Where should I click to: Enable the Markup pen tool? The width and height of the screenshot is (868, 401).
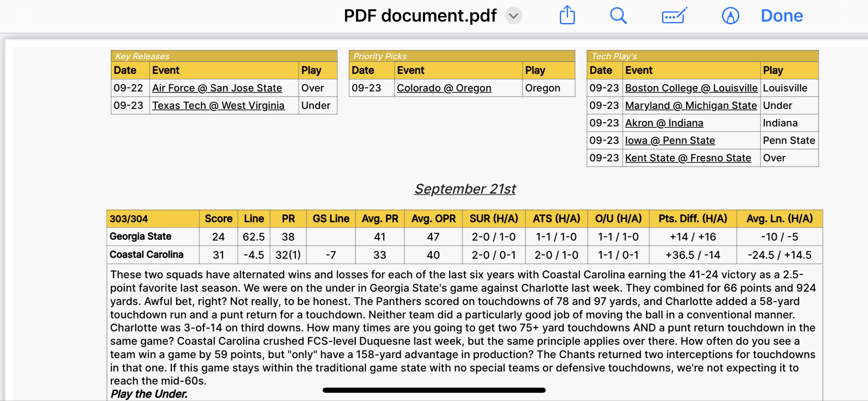(730, 16)
